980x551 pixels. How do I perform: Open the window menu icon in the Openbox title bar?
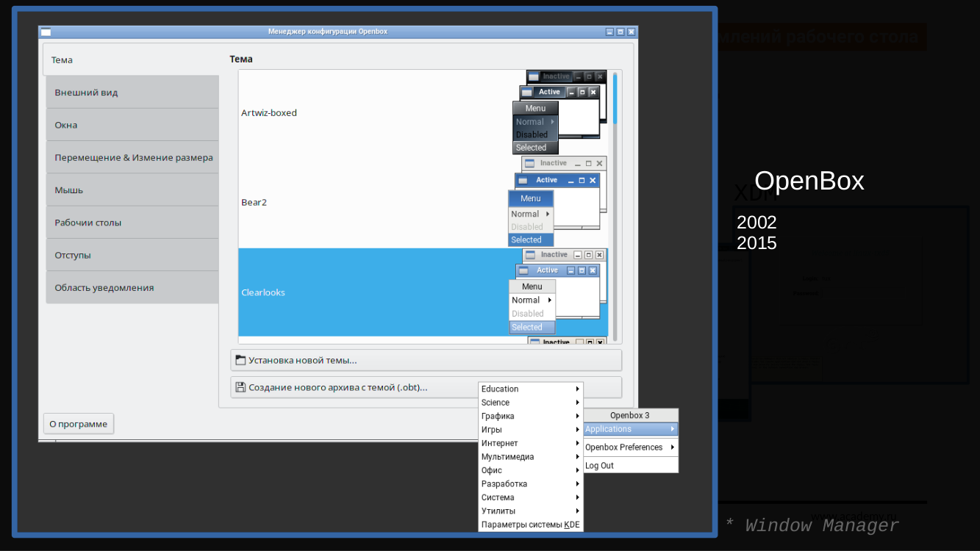click(x=46, y=32)
